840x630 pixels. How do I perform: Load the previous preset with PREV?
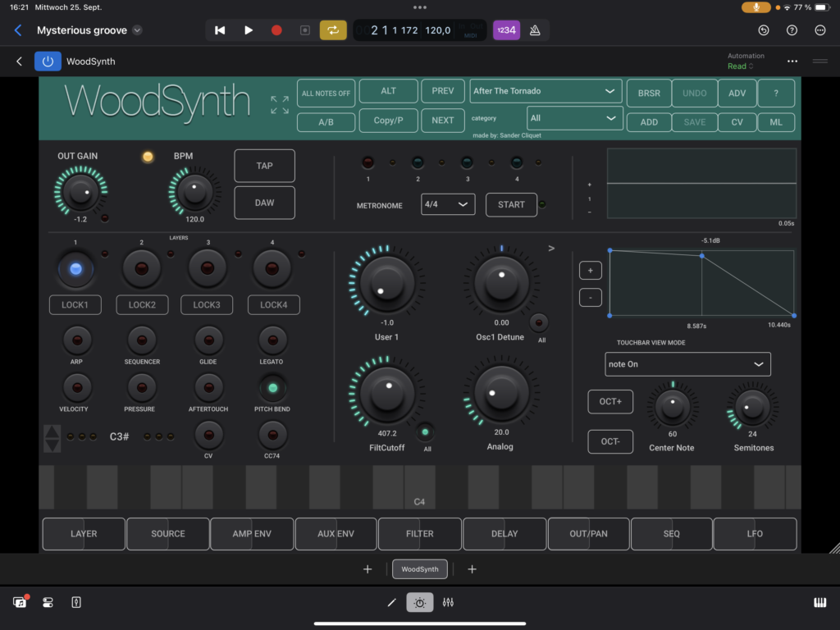click(442, 90)
